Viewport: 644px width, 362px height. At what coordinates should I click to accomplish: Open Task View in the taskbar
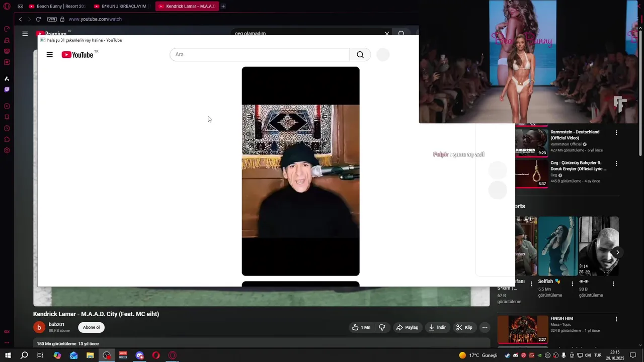(x=40, y=355)
